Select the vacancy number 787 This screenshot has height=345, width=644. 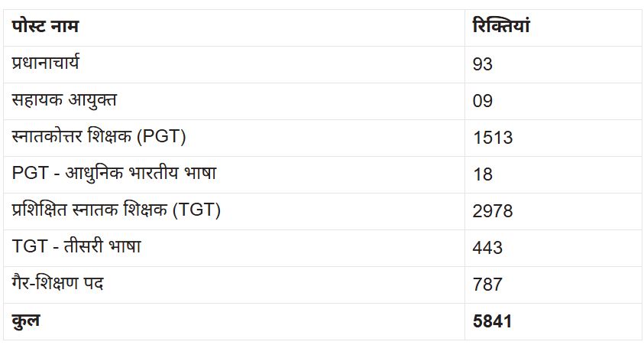(487, 285)
